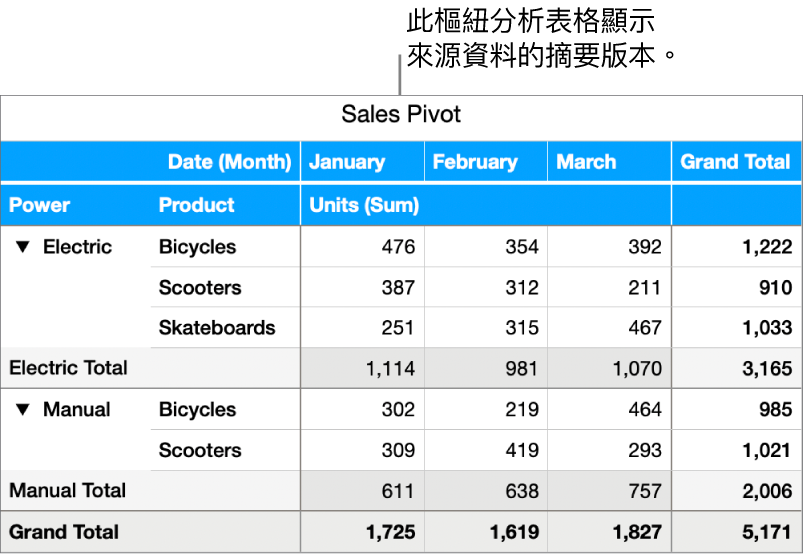
Task: Select the January column header
Action: click(347, 162)
